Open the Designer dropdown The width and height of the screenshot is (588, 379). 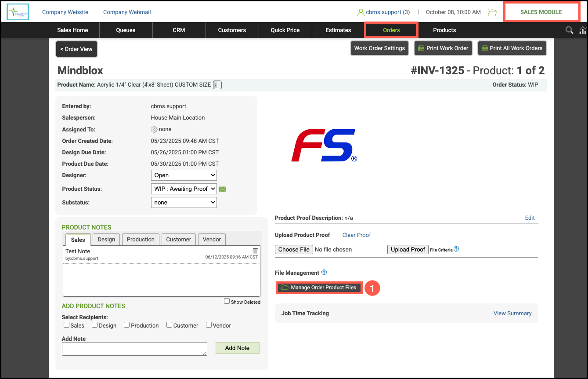(184, 175)
